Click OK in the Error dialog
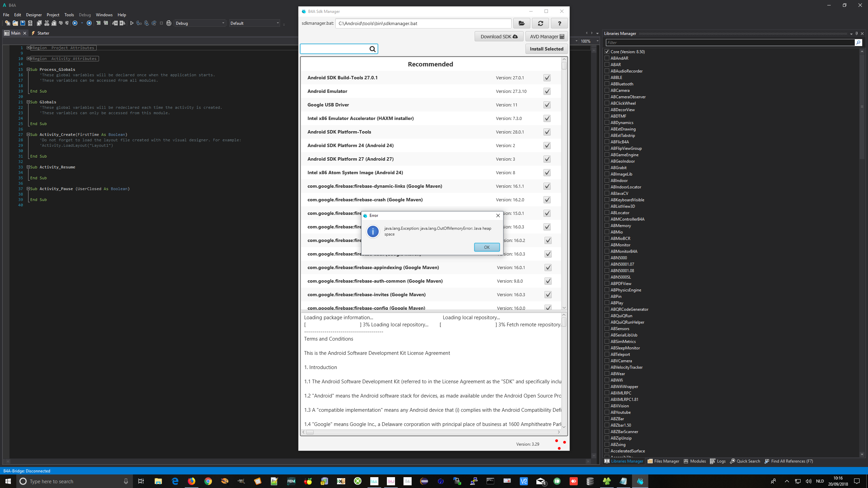The image size is (868, 488). coord(487,247)
